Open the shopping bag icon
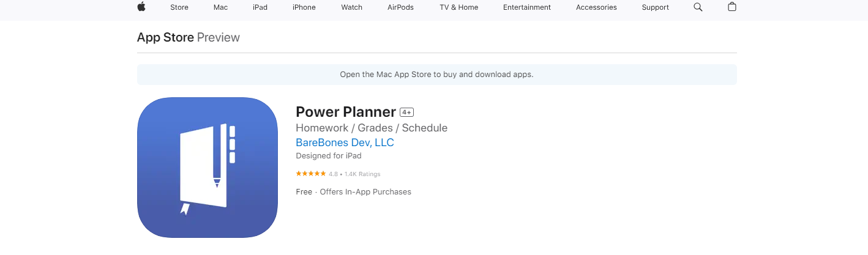Viewport: 868px width, 255px height. pos(732,7)
